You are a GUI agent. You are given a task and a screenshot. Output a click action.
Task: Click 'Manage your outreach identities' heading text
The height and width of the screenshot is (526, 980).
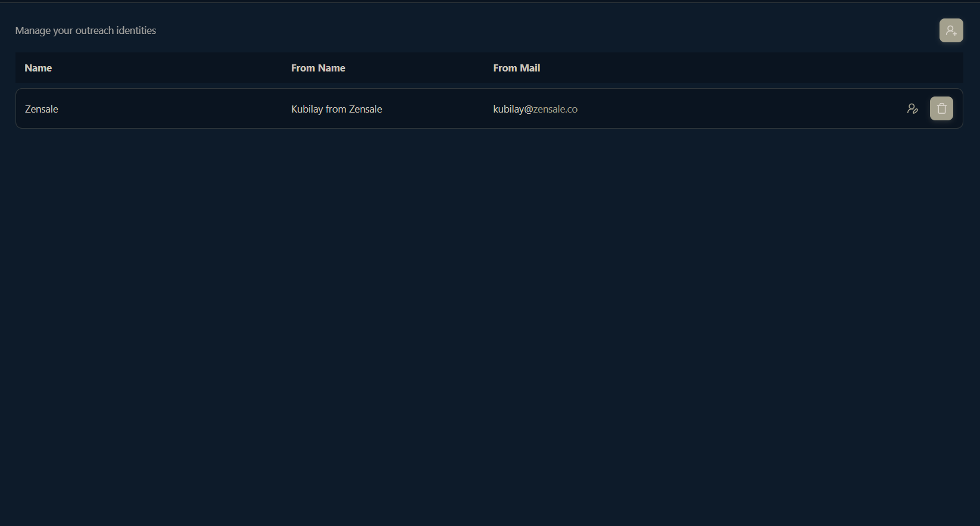[86, 30]
